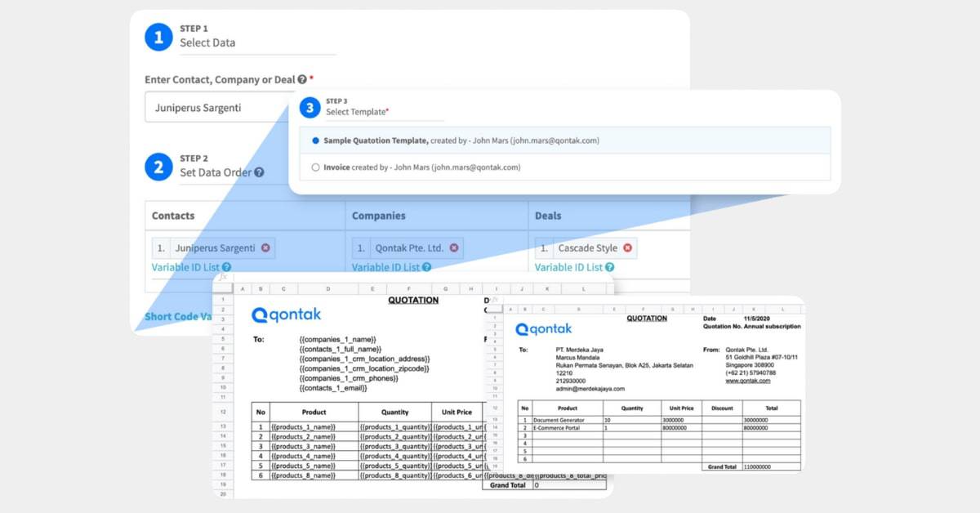The width and height of the screenshot is (980, 513).
Task: Click the Select Data step label
Action: tap(207, 42)
